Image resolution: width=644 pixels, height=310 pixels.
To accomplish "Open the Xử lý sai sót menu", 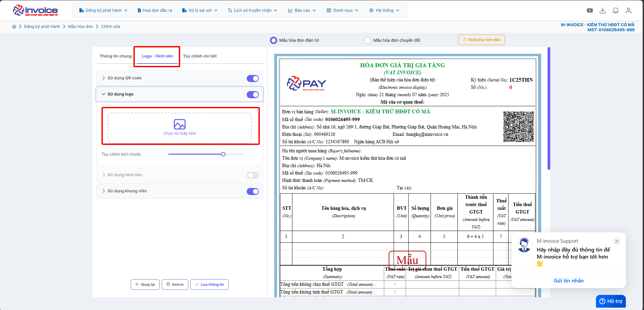I will click(x=200, y=10).
